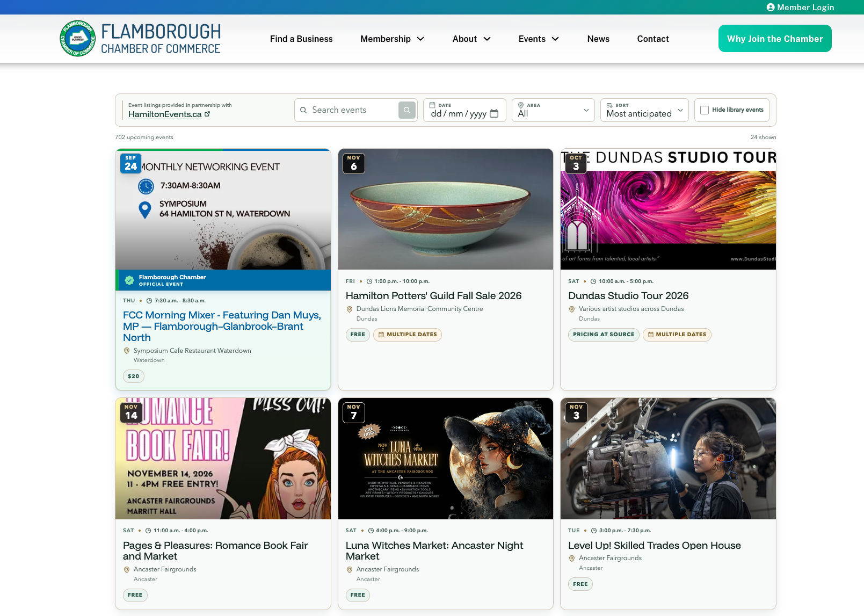This screenshot has width=864, height=616.
Task: Click the magnifier search submit button
Action: pyautogui.click(x=407, y=110)
